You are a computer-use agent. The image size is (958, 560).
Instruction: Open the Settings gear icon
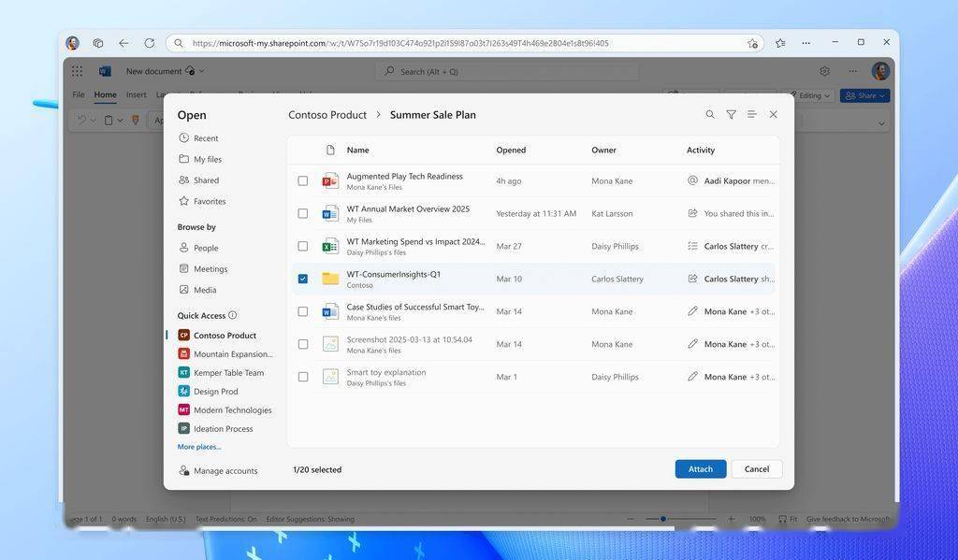[825, 71]
